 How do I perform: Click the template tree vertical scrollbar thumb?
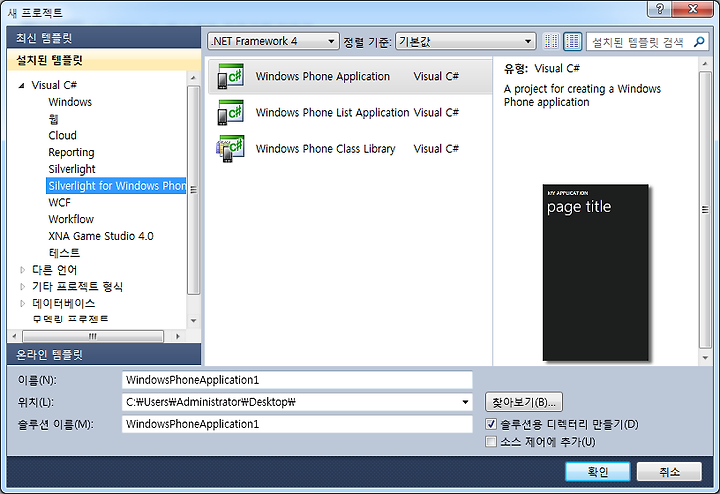point(193,190)
